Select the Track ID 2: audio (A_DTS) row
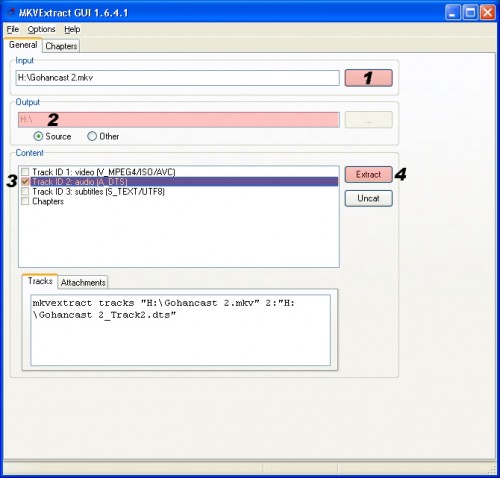 pos(184,182)
